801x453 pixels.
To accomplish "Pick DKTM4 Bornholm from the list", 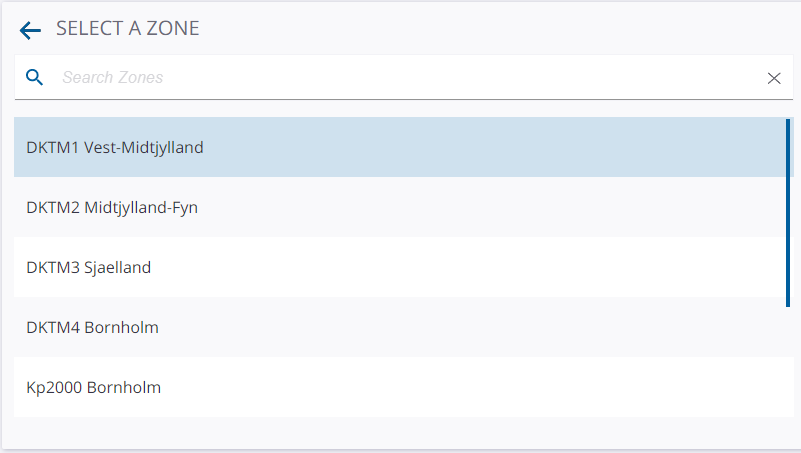I will (400, 327).
